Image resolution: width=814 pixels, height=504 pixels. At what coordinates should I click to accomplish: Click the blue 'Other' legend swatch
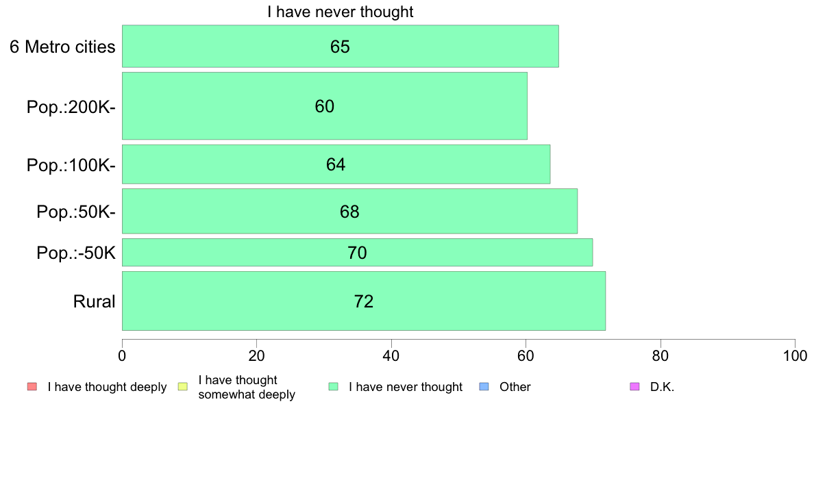pyautogui.click(x=484, y=387)
